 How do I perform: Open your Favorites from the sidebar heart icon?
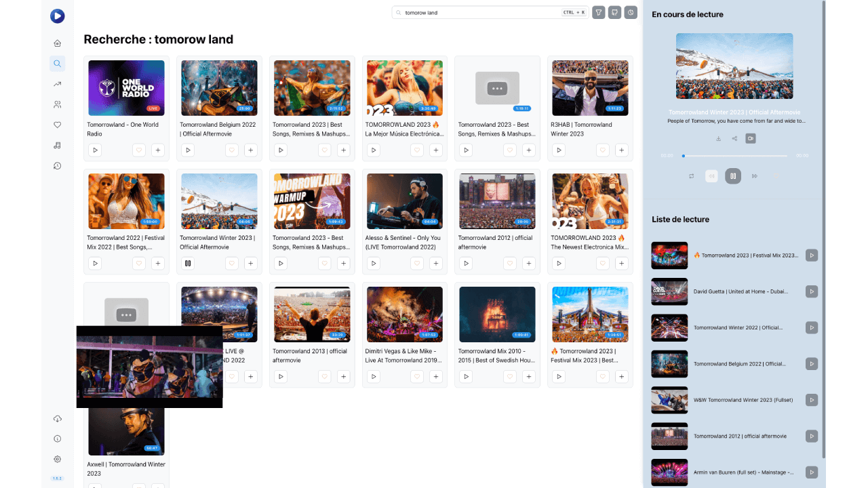(58, 124)
